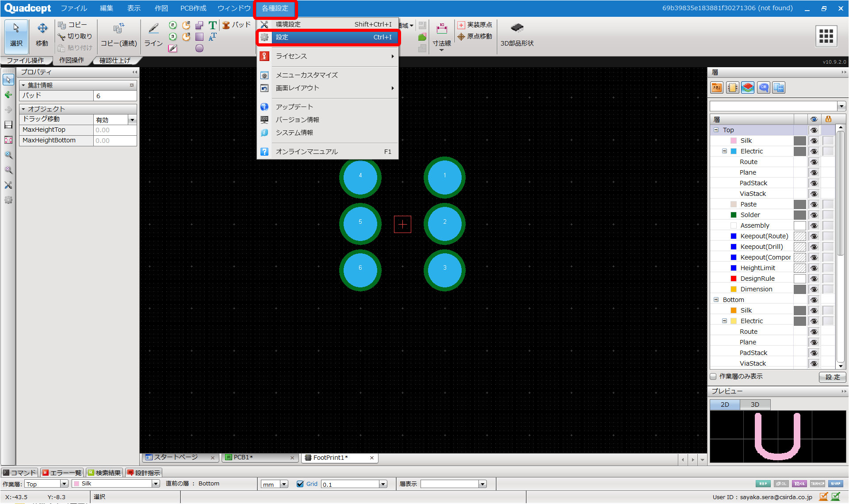Click the 設定 button in layer panel
The width and height of the screenshot is (849, 504).
(x=832, y=377)
